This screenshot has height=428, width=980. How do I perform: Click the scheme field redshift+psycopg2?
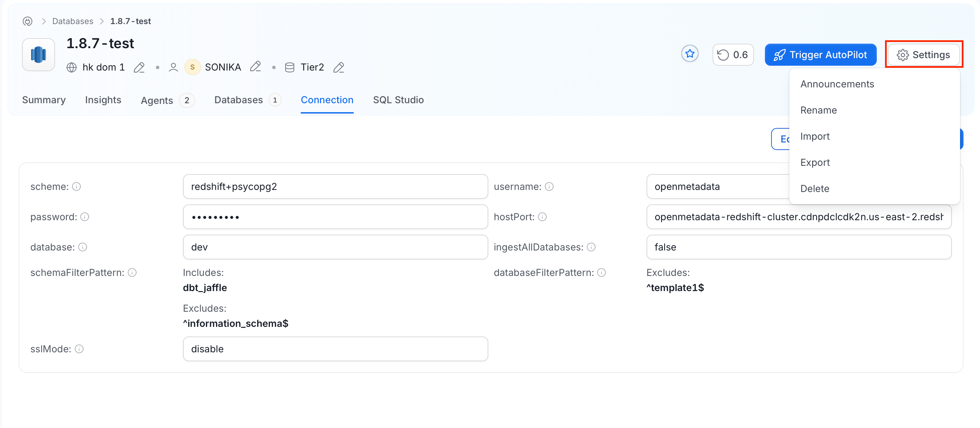[335, 186]
